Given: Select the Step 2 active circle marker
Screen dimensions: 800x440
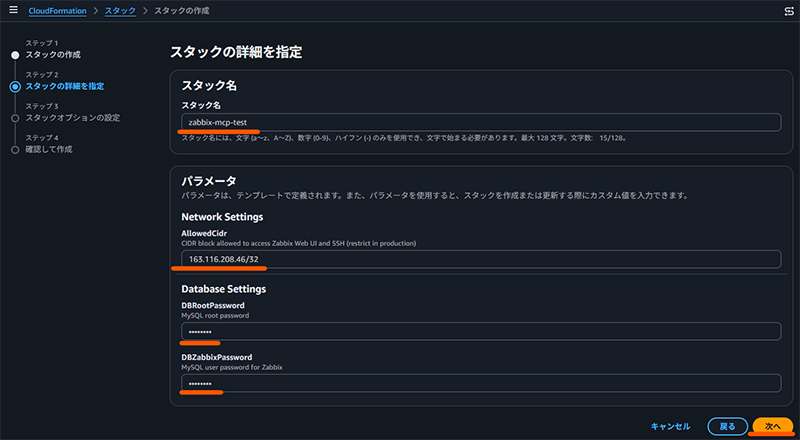Looking at the screenshot, I should point(15,87).
